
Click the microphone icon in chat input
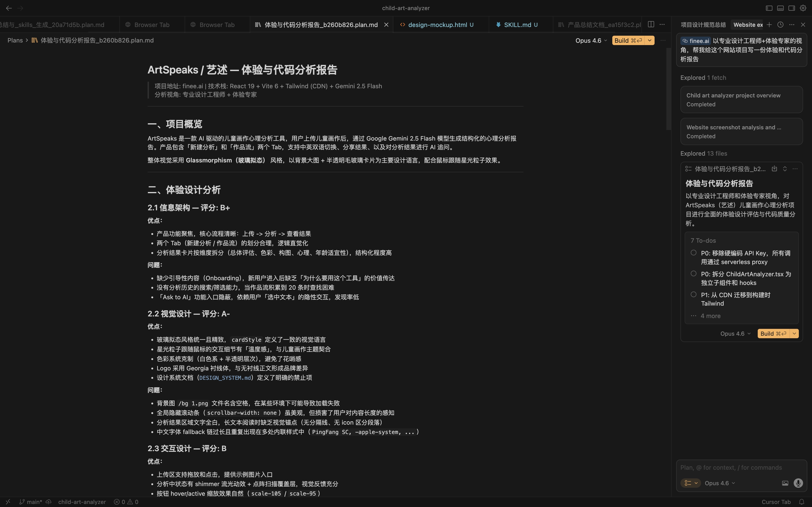798,483
